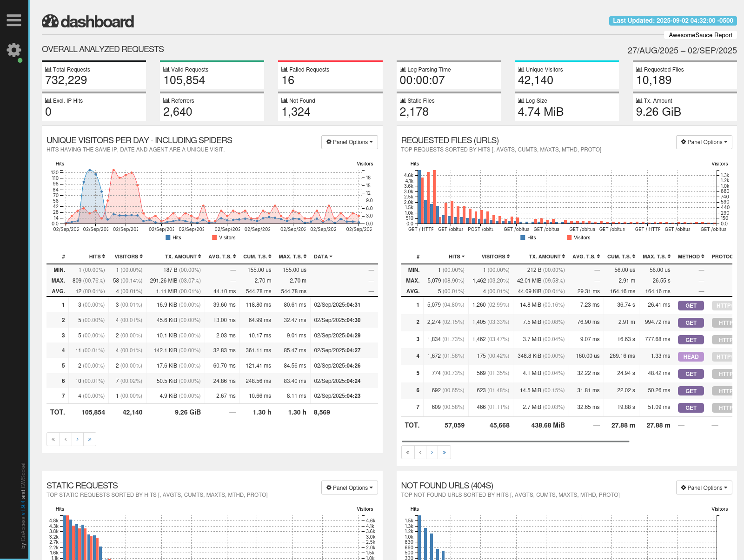Click horizontal scrollbar under Requested Files table

click(515, 441)
